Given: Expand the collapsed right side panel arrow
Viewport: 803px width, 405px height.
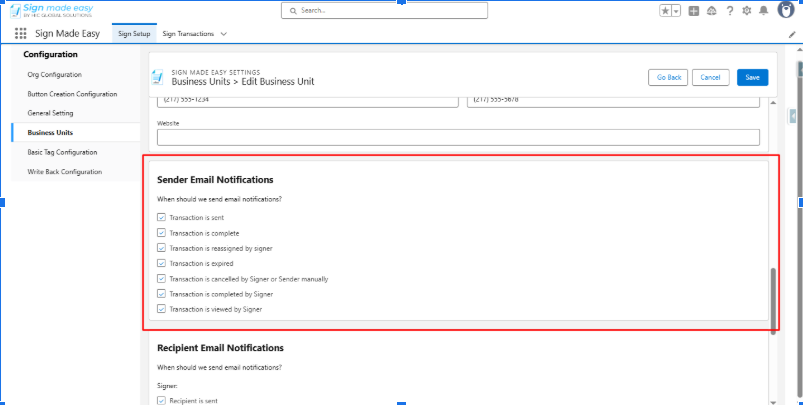Looking at the screenshot, I should click(792, 116).
